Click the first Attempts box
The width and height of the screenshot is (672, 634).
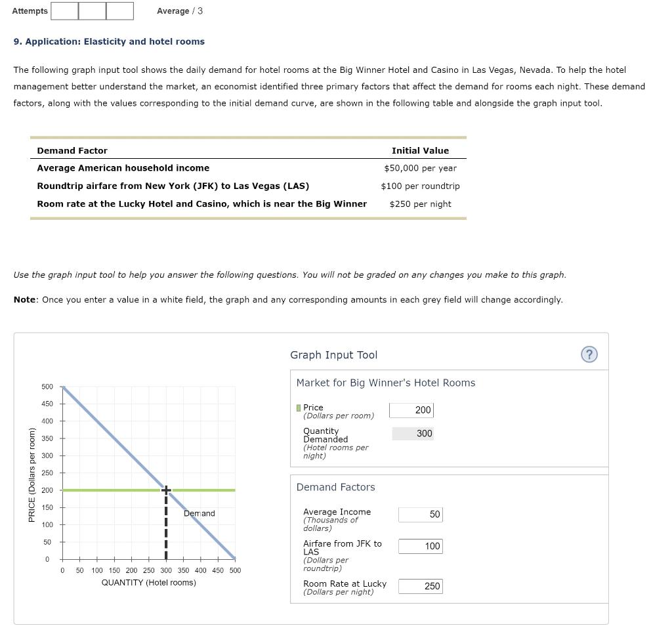click(x=65, y=11)
